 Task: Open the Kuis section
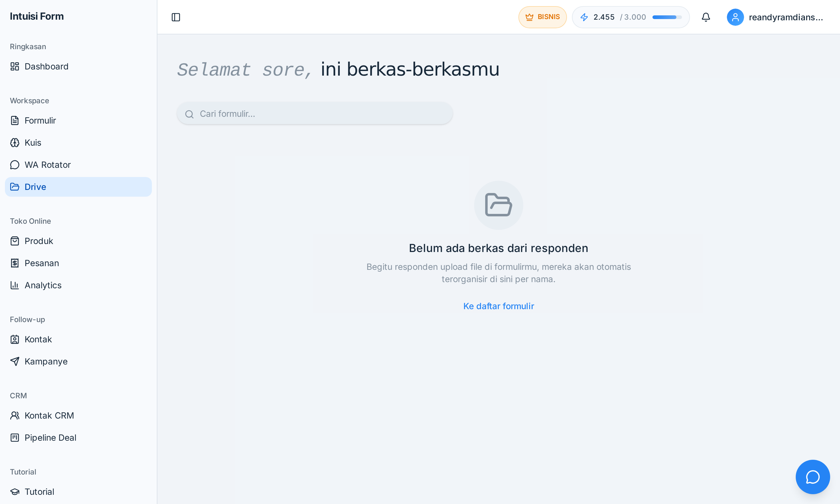(x=78, y=143)
